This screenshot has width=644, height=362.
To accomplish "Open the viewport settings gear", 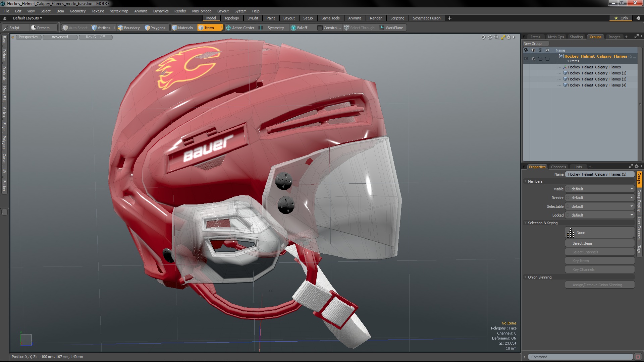I will pos(508,37).
